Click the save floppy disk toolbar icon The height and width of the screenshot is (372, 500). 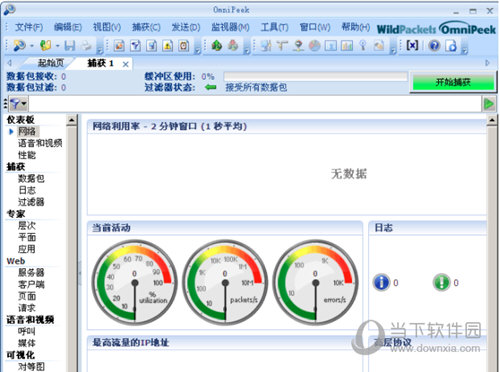70,45
